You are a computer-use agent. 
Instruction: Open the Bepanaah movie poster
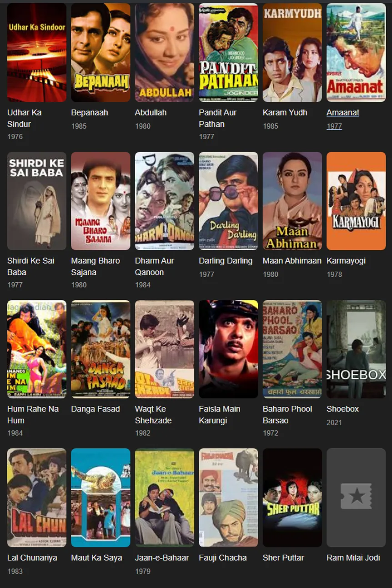click(x=101, y=52)
